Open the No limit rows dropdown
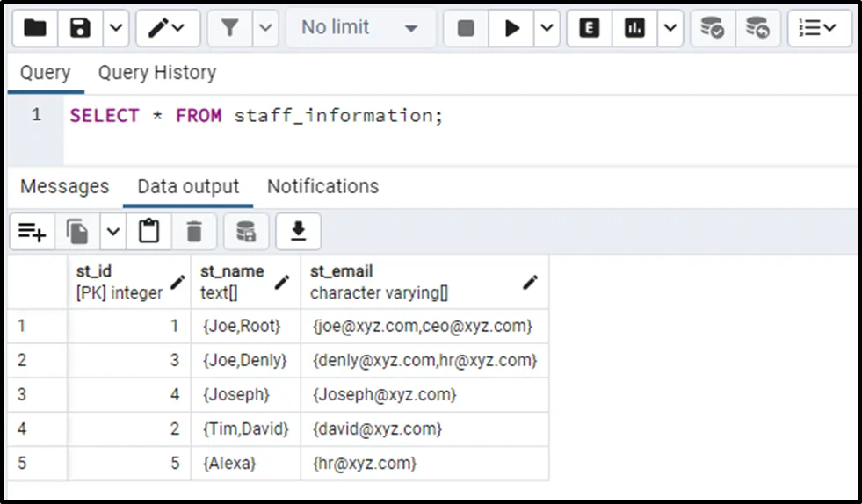862x504 pixels. point(359,28)
